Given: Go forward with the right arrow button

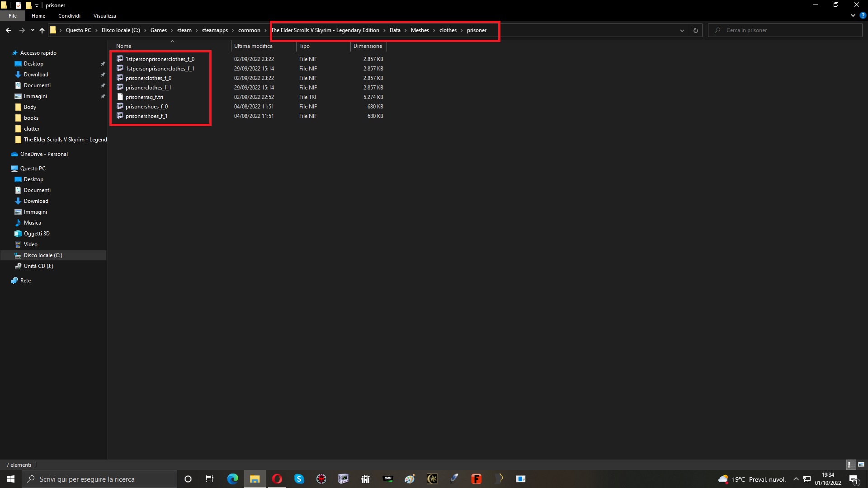Looking at the screenshot, I should 22,30.
